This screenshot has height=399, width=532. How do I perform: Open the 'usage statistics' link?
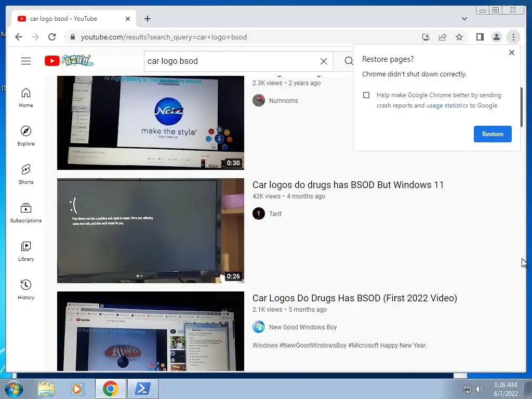click(x=447, y=105)
